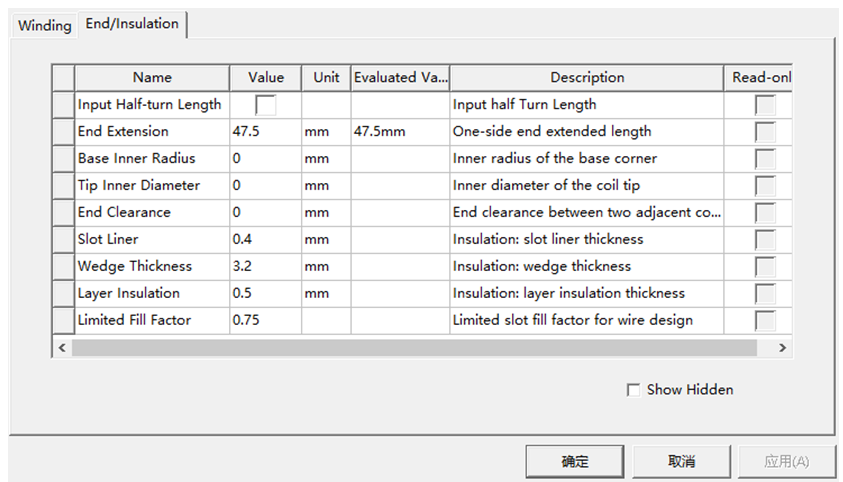Click the 取消 (Cancel) button

681,461
